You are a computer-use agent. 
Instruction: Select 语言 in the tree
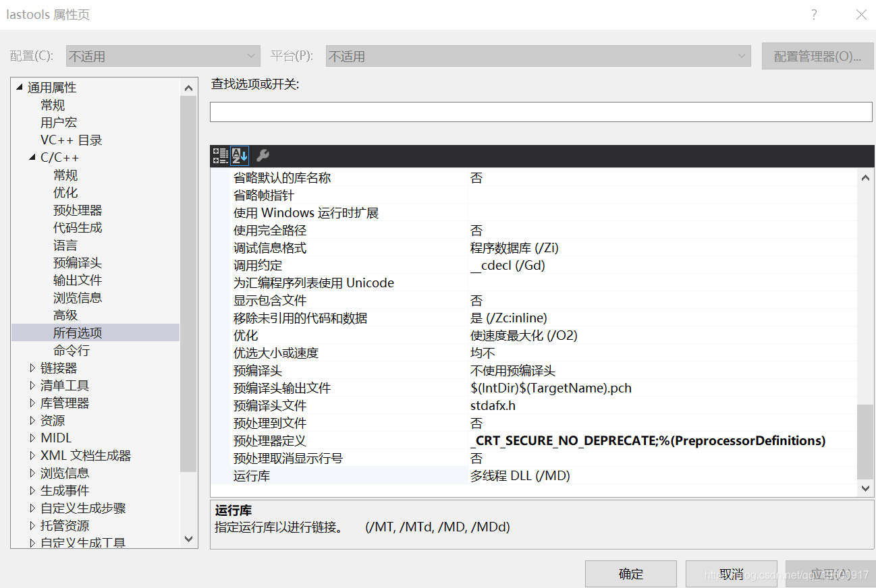pyautogui.click(x=65, y=245)
